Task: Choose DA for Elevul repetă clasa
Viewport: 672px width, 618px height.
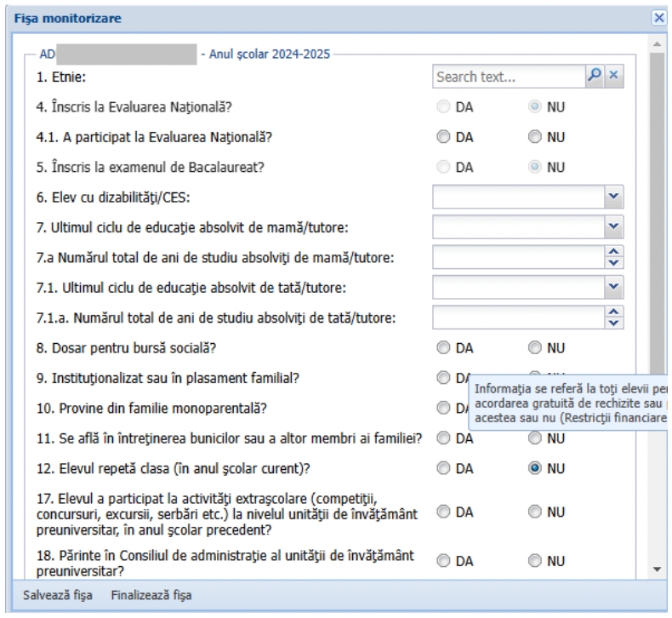Action: click(442, 467)
